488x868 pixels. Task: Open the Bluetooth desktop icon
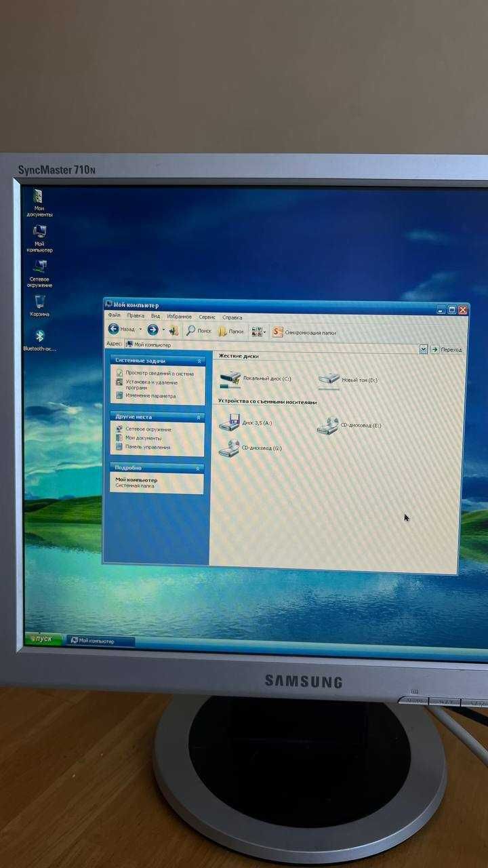pyautogui.click(x=39, y=340)
